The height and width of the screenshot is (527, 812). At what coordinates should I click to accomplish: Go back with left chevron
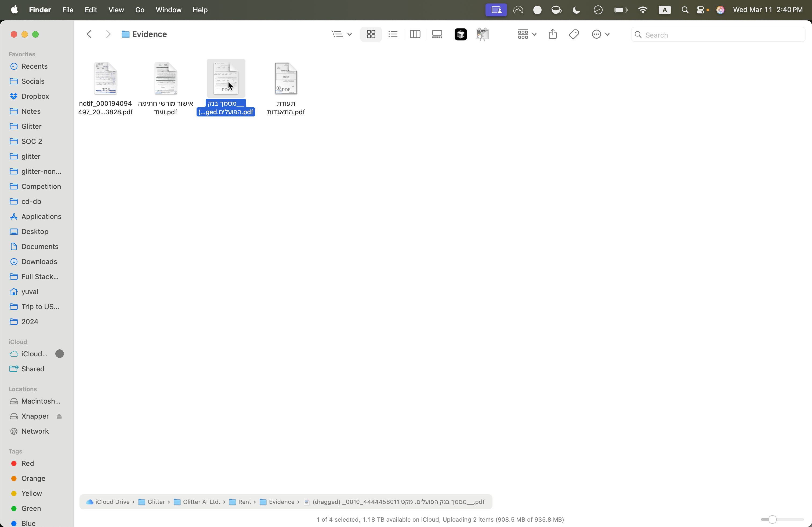pos(89,34)
